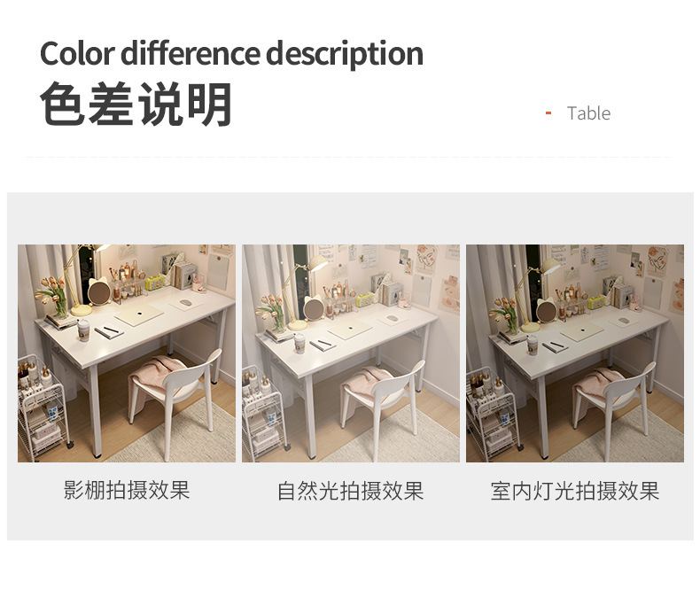Screen dimensions: 700x590
Task: Click the laptop on third photo's desk
Action: 581,331
